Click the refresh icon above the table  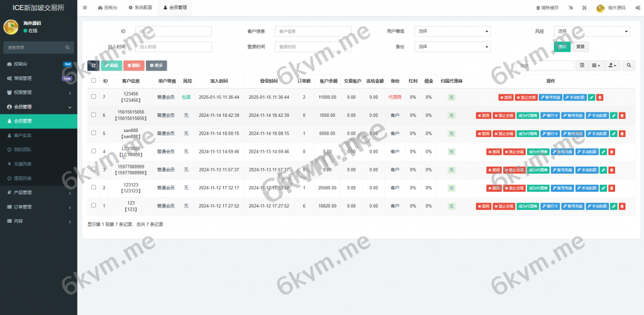pyautogui.click(x=93, y=65)
